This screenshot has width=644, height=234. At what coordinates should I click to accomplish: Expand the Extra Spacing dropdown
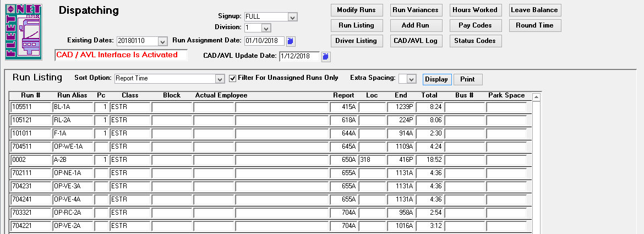[x=412, y=79]
